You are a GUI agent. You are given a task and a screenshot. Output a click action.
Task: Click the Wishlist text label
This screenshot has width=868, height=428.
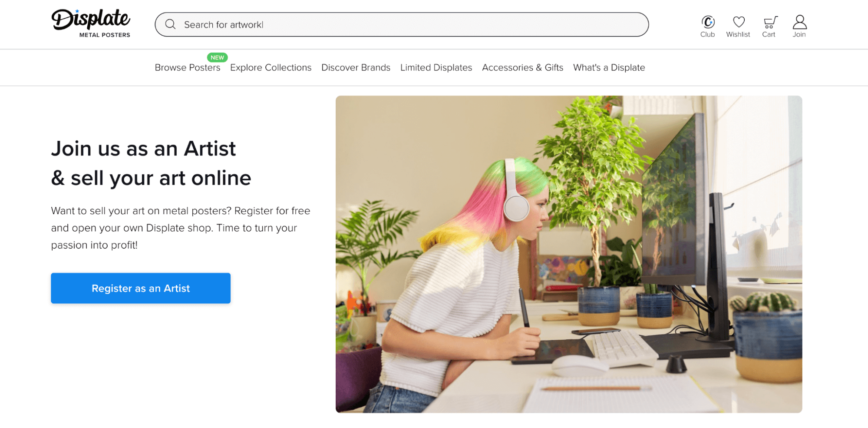(738, 34)
